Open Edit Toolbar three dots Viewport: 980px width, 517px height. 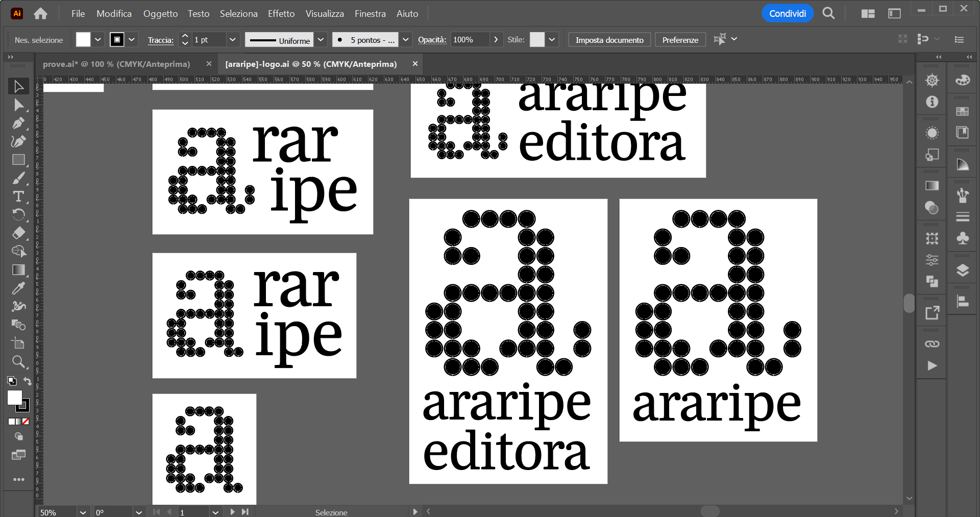pos(19,480)
